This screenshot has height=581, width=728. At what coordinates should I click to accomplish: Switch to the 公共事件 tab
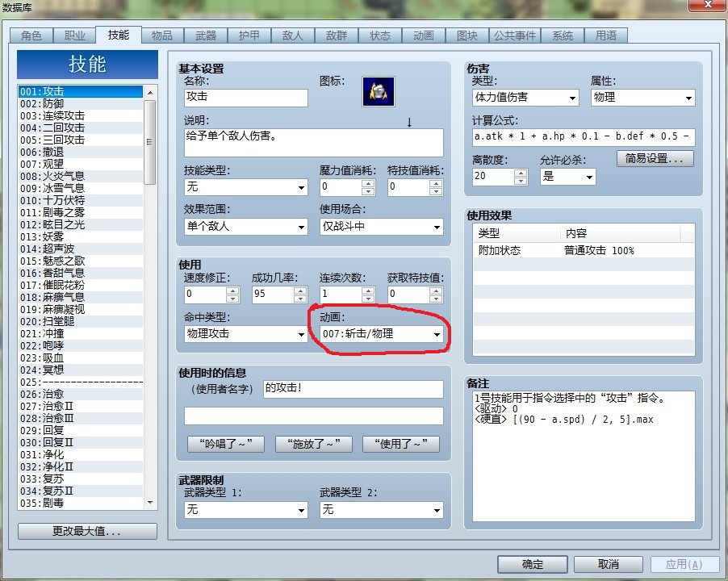[515, 36]
